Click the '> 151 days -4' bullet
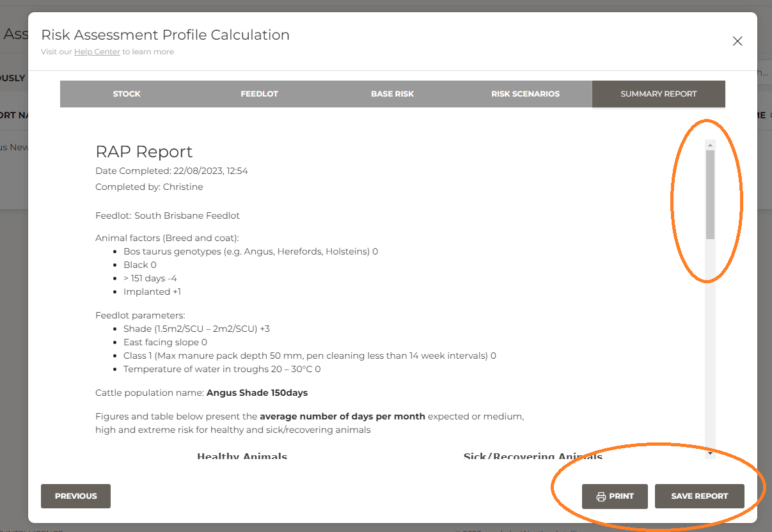 click(x=150, y=278)
